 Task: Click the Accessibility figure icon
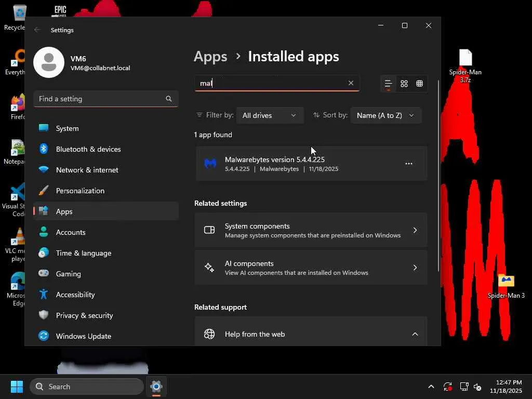(44, 294)
